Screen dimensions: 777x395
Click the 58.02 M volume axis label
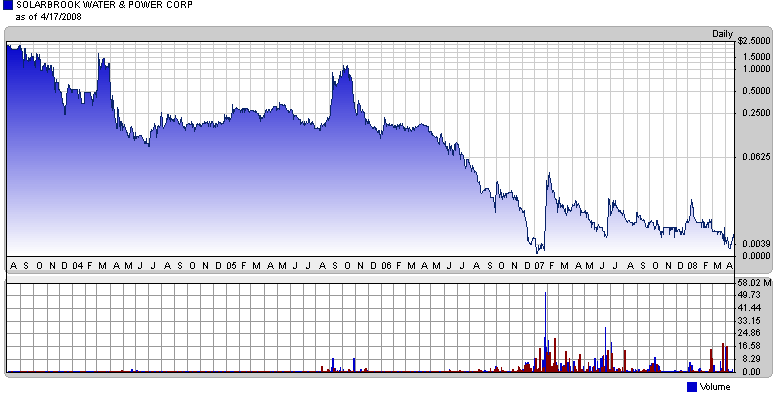[755, 283]
